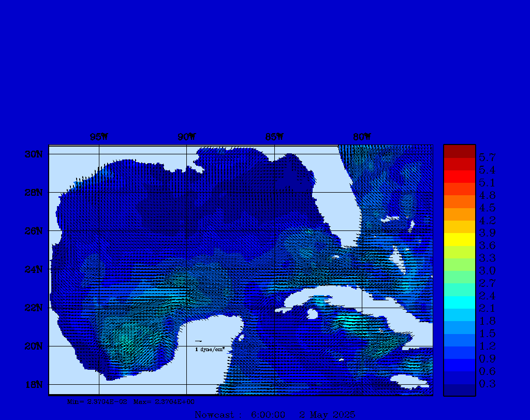The image size is (530, 420).
Task: Click the cyan band in color scale
Action: coord(459,302)
